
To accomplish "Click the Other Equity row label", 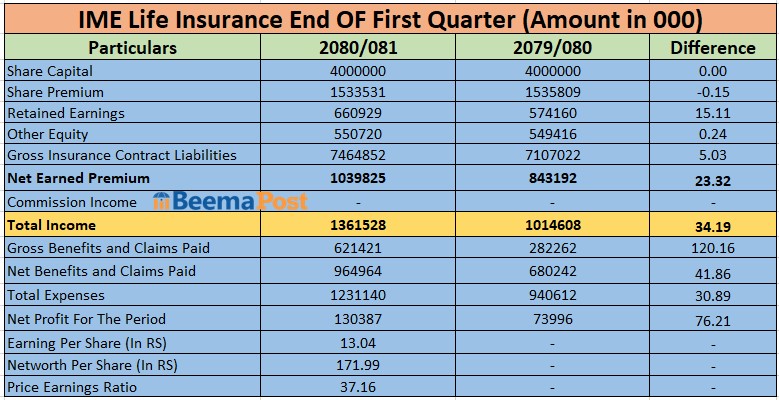I will click(48, 134).
